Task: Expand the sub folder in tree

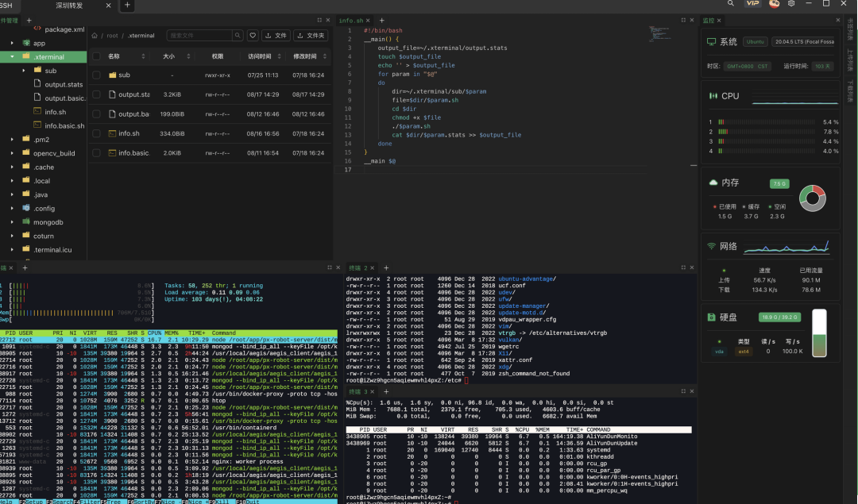Action: coord(24,71)
